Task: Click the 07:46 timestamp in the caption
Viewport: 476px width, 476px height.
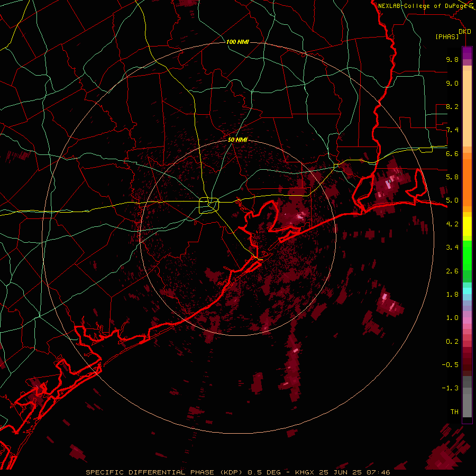Action: [x=378, y=472]
